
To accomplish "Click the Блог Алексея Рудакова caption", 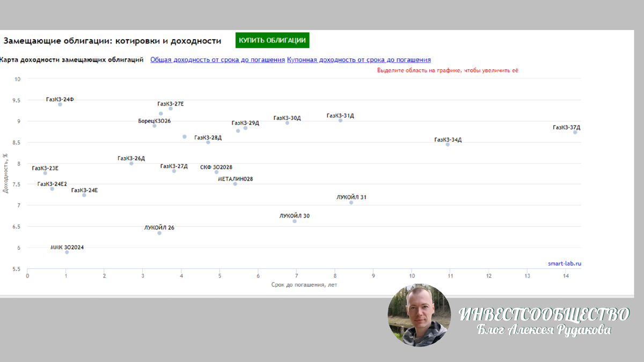I will 544,330.
